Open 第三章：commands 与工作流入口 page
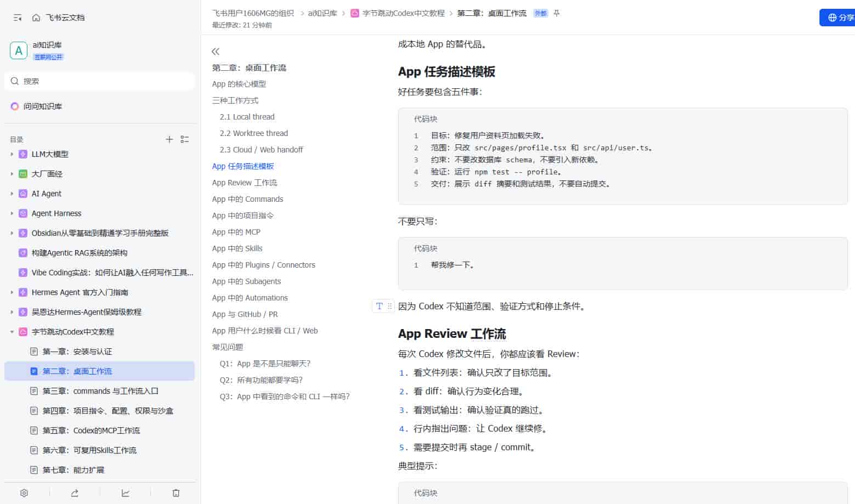This screenshot has width=855, height=504. pyautogui.click(x=99, y=391)
